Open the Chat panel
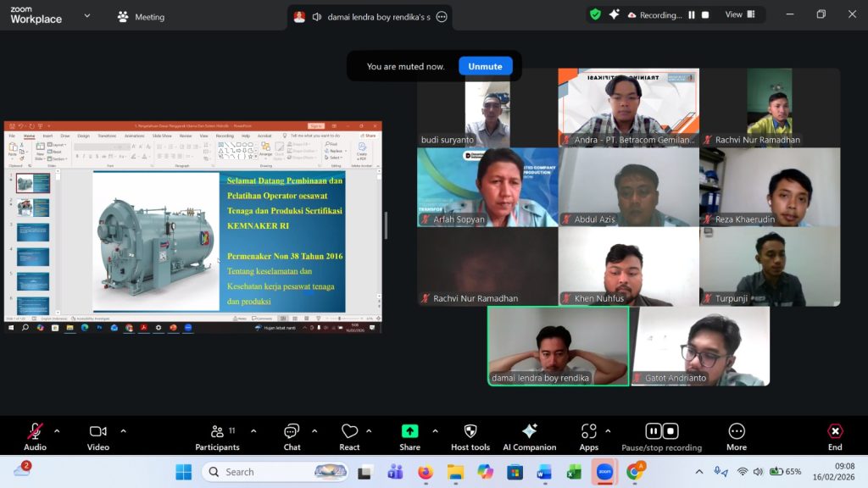The width and height of the screenshot is (868, 488). click(x=292, y=432)
